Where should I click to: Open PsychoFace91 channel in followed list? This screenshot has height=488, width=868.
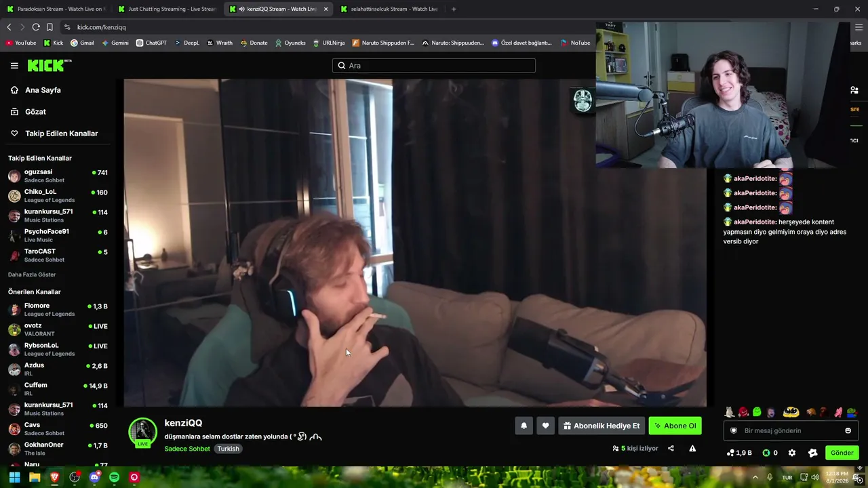58,235
